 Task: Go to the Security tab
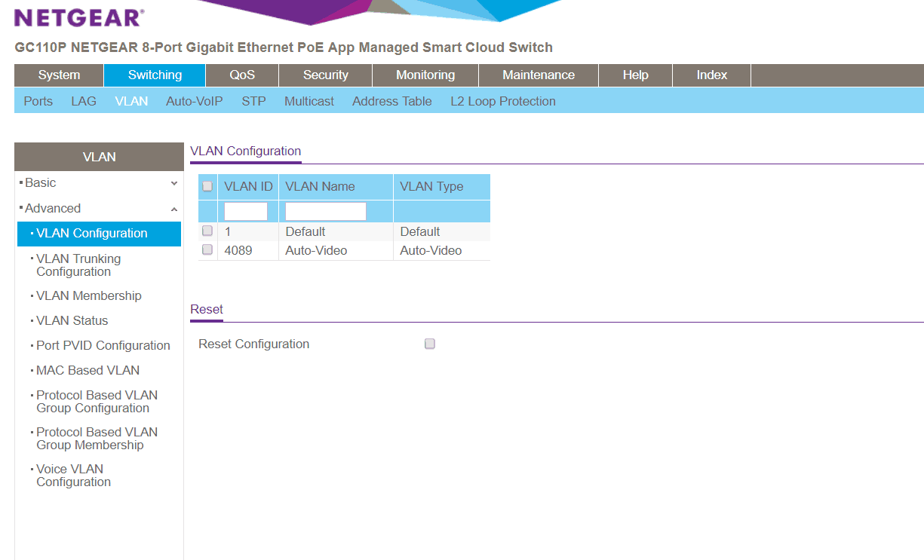325,75
